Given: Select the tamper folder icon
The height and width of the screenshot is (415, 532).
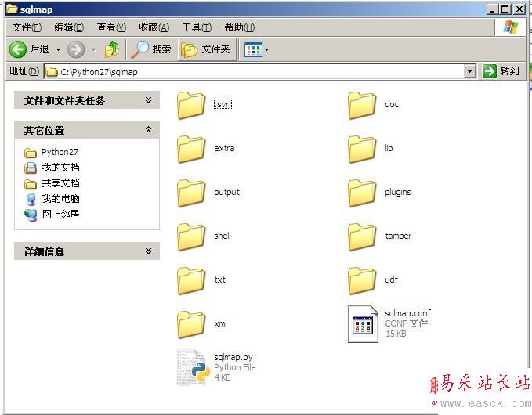Looking at the screenshot, I should [x=362, y=236].
